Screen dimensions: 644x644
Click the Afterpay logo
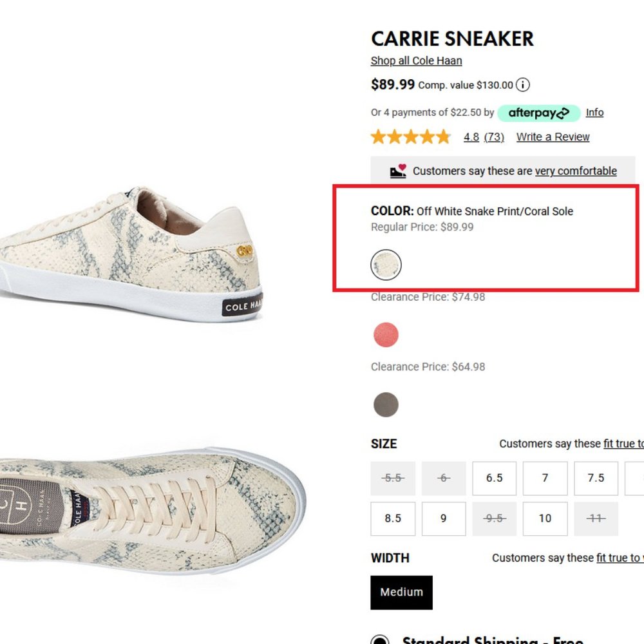pos(538,113)
